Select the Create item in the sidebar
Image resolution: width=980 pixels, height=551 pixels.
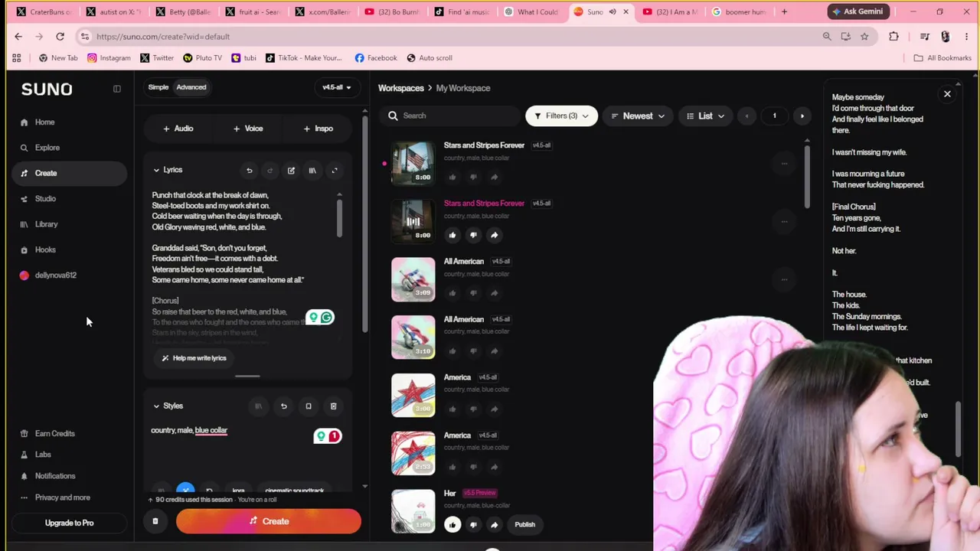click(69, 173)
